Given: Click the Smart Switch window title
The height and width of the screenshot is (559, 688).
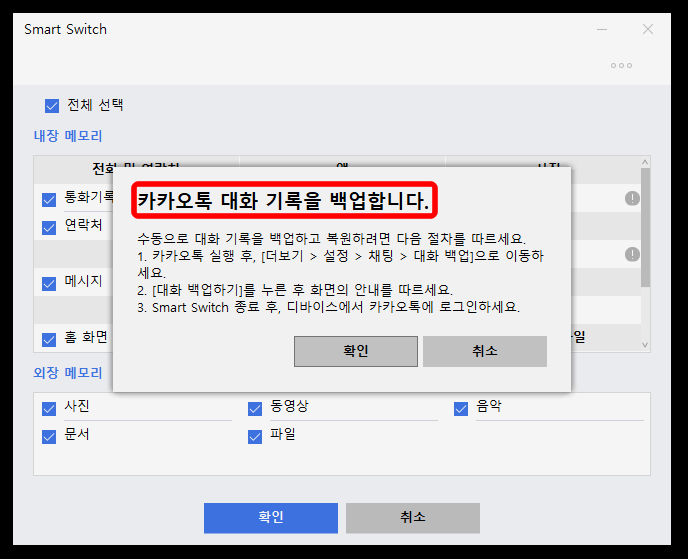Looking at the screenshot, I should tap(65, 29).
